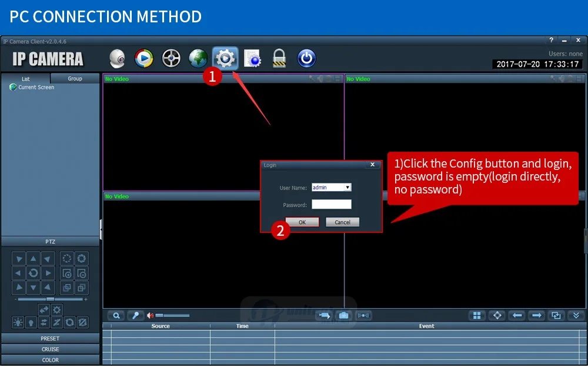Click the focus far overlapping squares icon
This screenshot has height=367, width=588.
pos(81,288)
